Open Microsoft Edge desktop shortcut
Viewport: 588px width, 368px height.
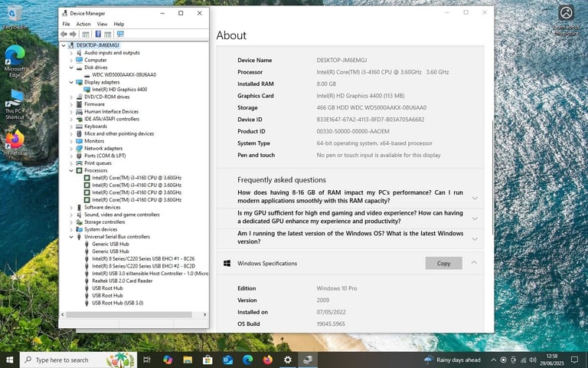click(15, 61)
